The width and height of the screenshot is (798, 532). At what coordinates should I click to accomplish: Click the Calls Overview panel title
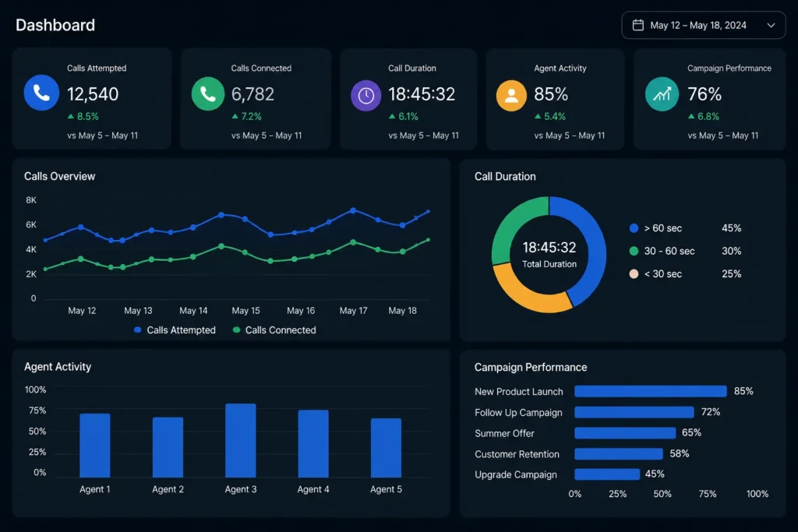[59, 176]
